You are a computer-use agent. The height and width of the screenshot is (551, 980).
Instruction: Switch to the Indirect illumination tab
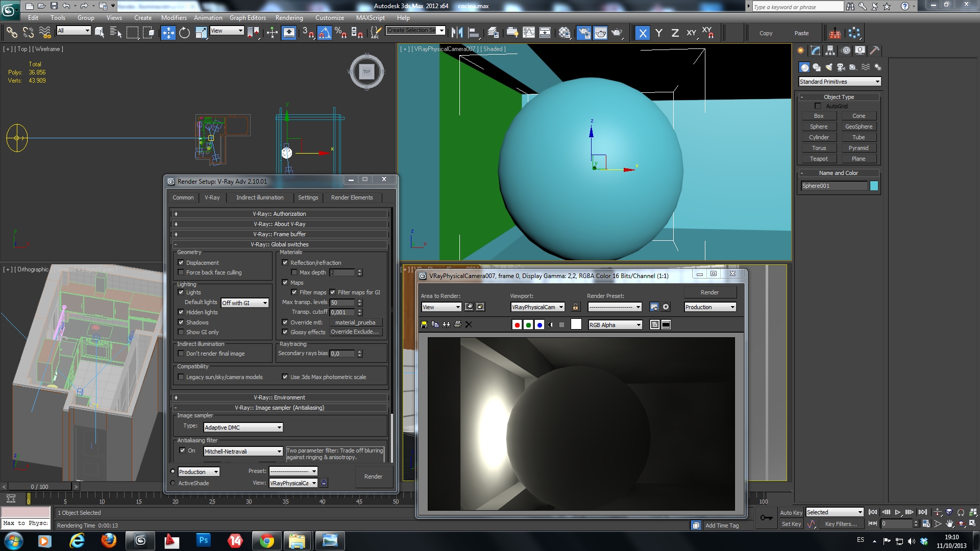click(259, 197)
